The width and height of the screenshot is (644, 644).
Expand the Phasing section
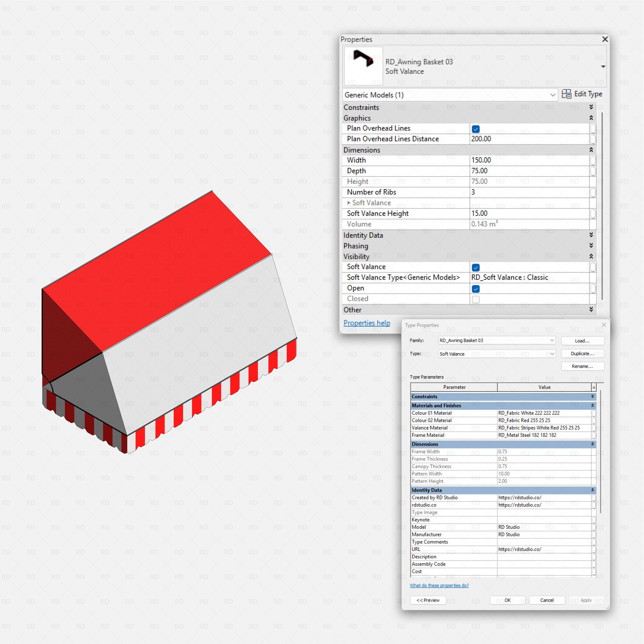tap(591, 245)
